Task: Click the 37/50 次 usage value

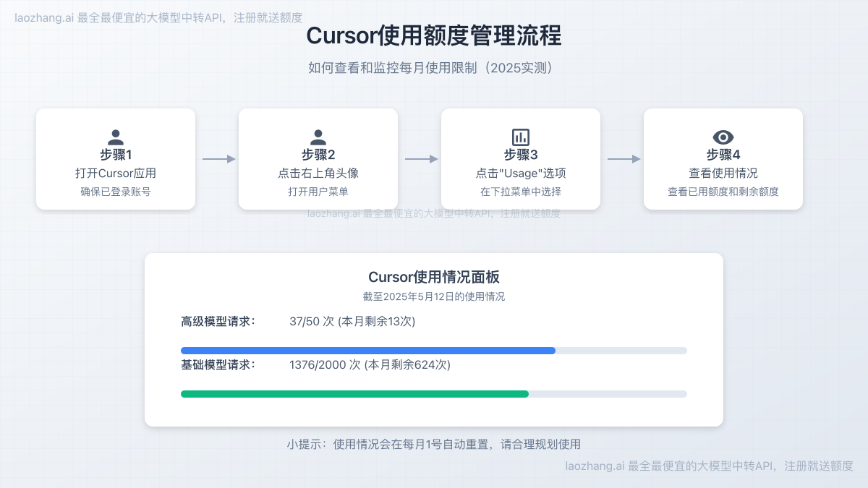Action: click(352, 321)
